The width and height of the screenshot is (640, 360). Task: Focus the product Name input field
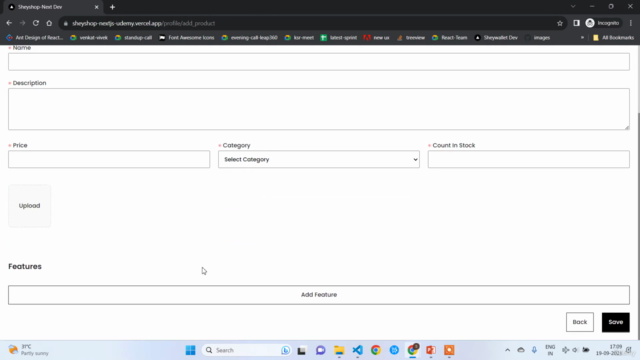point(319,62)
